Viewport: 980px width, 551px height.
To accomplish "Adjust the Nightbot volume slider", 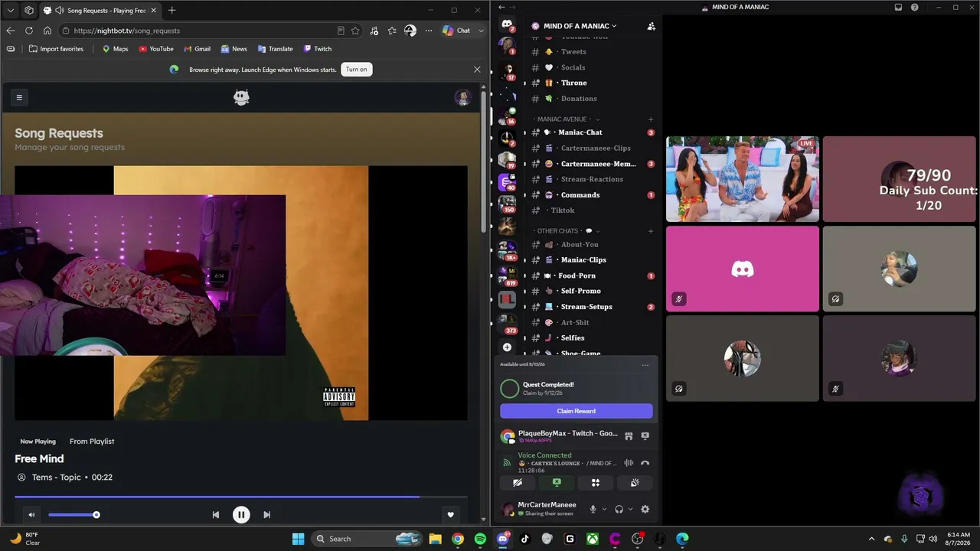I will 73,515.
